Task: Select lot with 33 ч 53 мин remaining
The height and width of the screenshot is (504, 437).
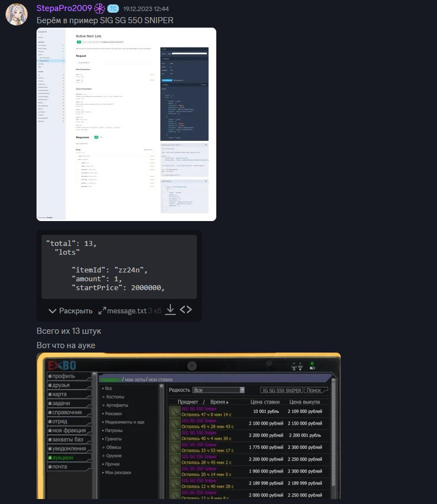Action: point(249,448)
